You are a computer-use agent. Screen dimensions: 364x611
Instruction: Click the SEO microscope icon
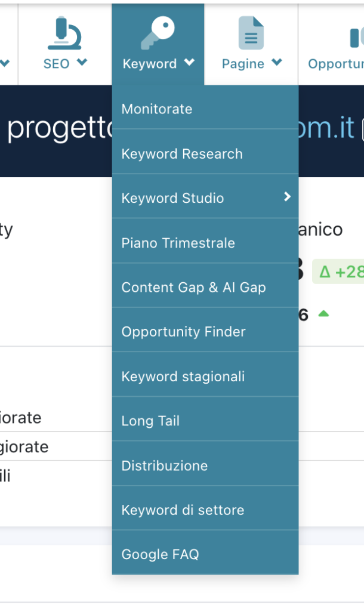[x=64, y=33]
